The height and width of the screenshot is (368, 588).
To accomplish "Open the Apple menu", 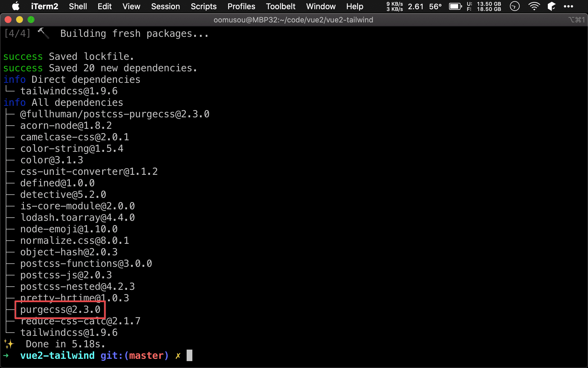I will click(16, 6).
